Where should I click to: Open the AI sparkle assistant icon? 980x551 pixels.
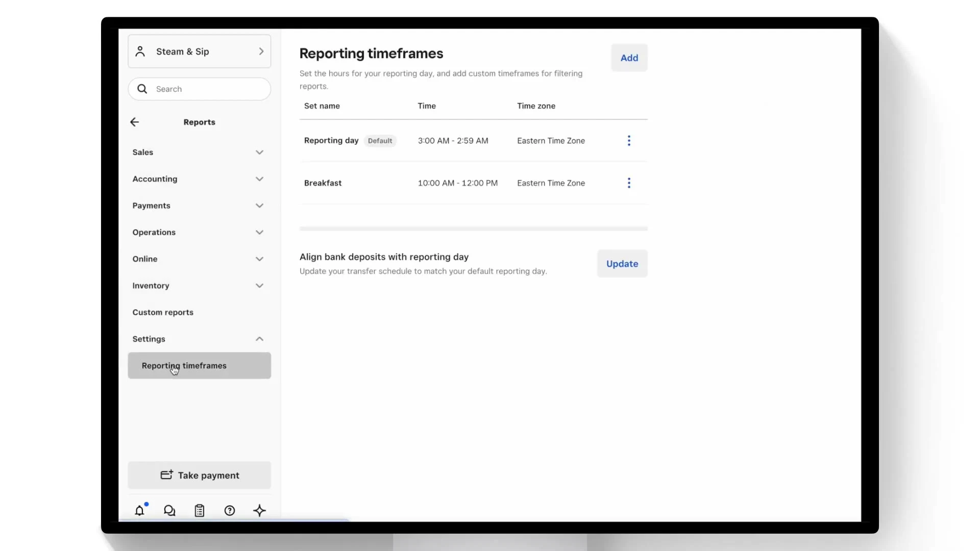(259, 510)
